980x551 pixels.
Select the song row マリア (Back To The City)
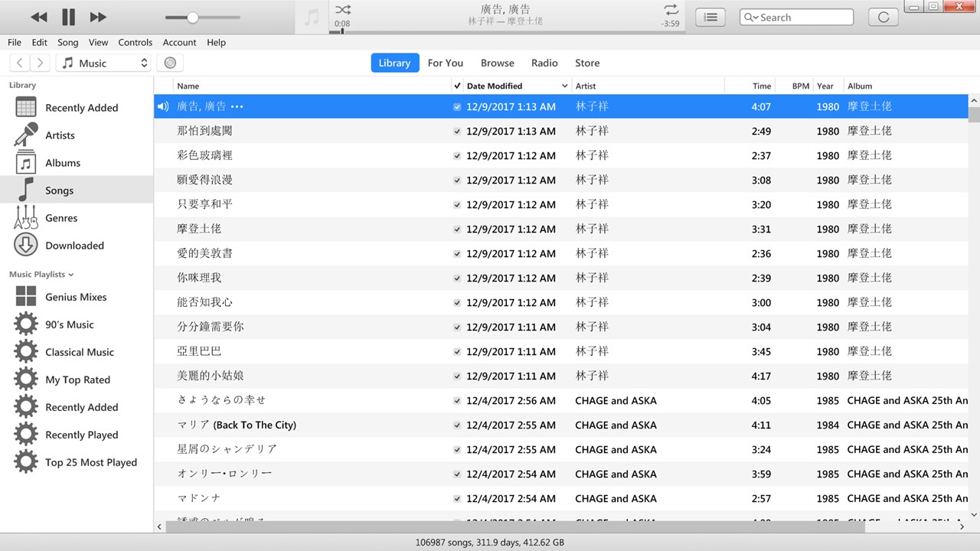(561, 425)
